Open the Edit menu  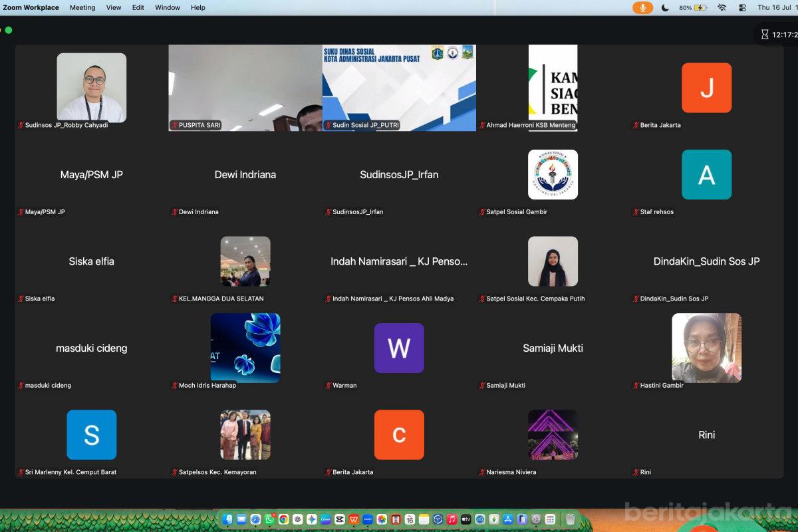[138, 7]
